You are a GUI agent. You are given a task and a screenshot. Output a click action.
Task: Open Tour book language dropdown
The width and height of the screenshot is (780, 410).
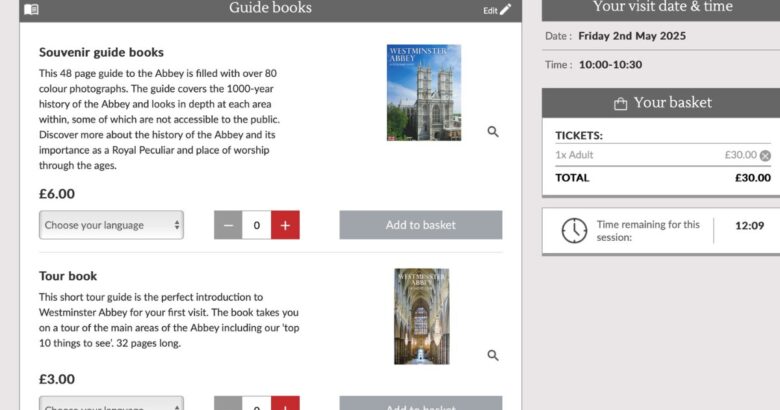coord(111,404)
